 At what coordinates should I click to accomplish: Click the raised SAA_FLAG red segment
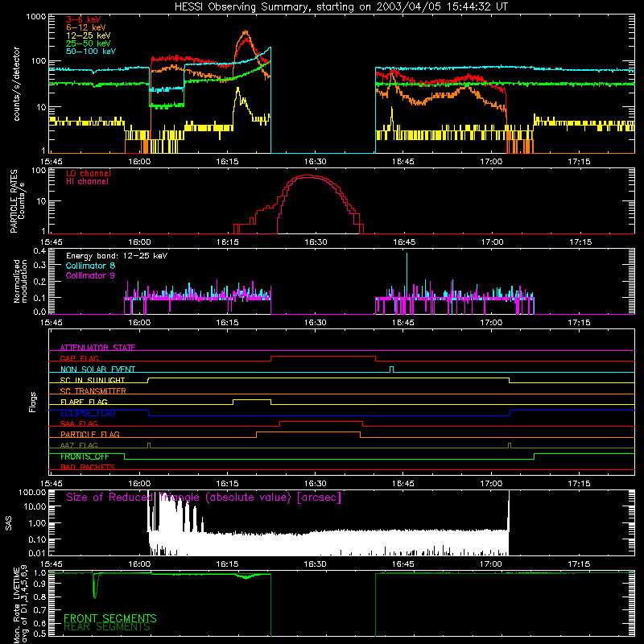[x=320, y=421]
